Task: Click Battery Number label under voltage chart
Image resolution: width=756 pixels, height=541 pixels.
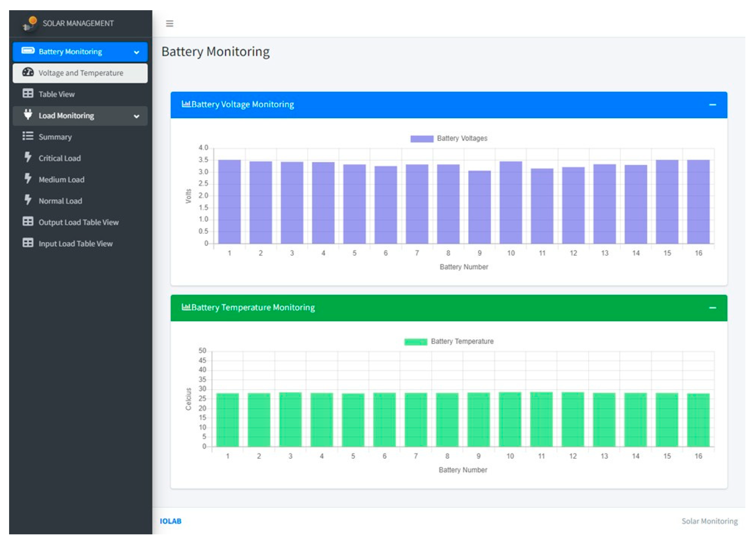Action: coord(464,267)
